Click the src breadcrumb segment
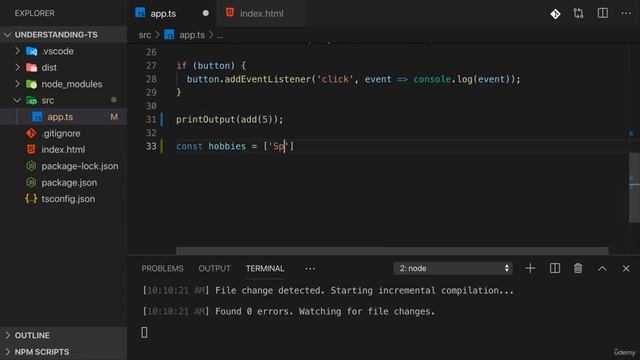 144,35
